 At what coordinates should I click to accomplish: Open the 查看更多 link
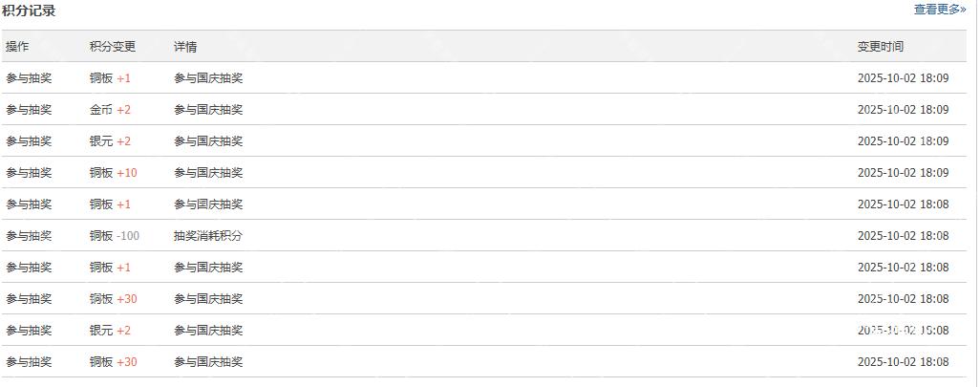coord(939,10)
